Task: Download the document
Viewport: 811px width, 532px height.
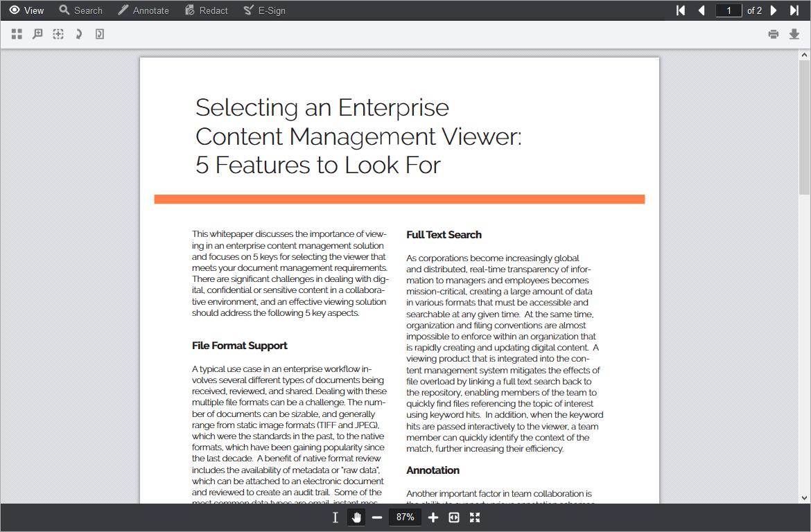Action: click(x=792, y=33)
